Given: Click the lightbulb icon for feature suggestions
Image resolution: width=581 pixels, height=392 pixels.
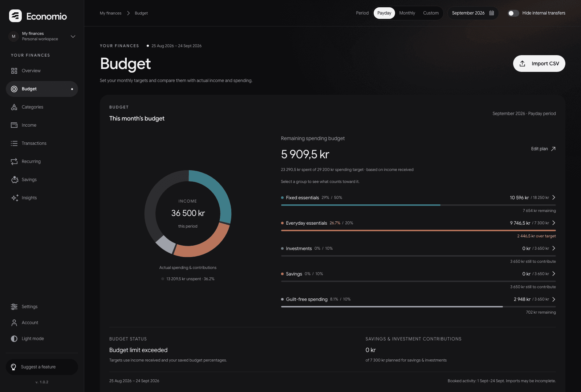Looking at the screenshot, I should click(13, 367).
